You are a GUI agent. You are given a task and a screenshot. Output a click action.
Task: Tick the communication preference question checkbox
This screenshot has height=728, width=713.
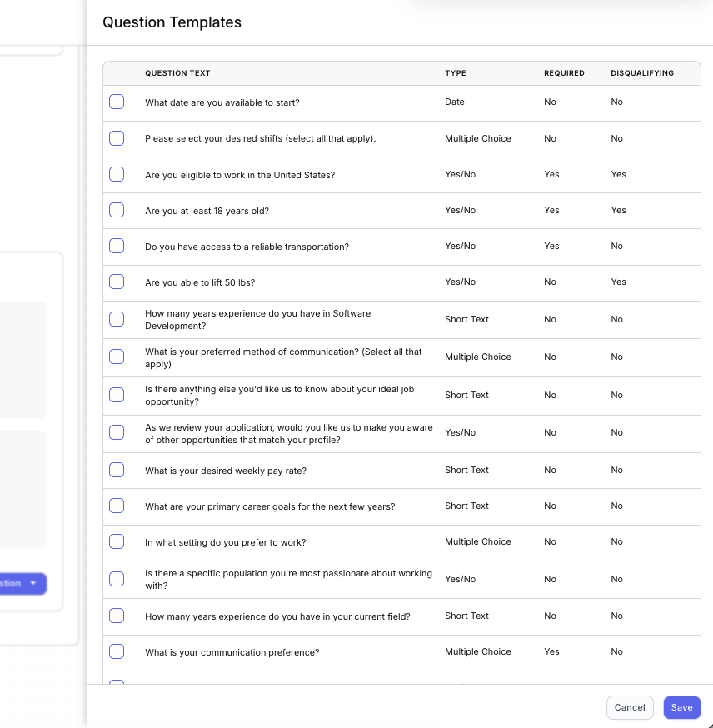(x=117, y=652)
